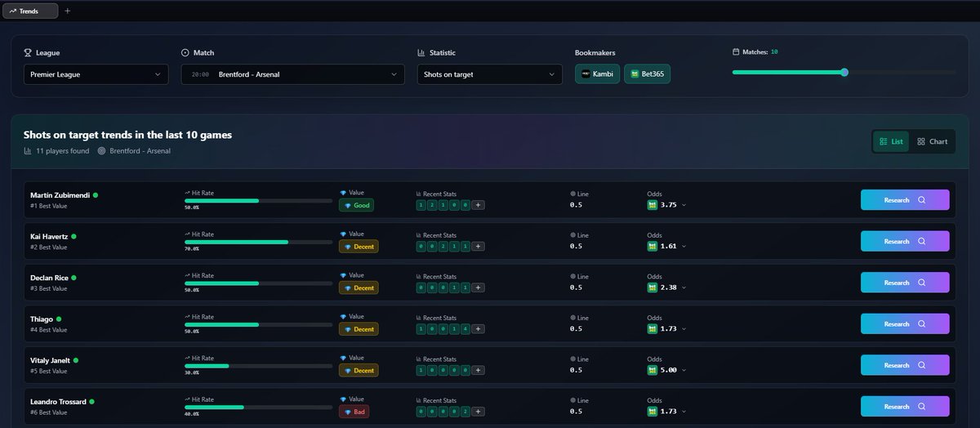Viewport: 980px width, 428px height.
Task: Expand recent stats plus for Declan Rice
Action: pyautogui.click(x=479, y=288)
